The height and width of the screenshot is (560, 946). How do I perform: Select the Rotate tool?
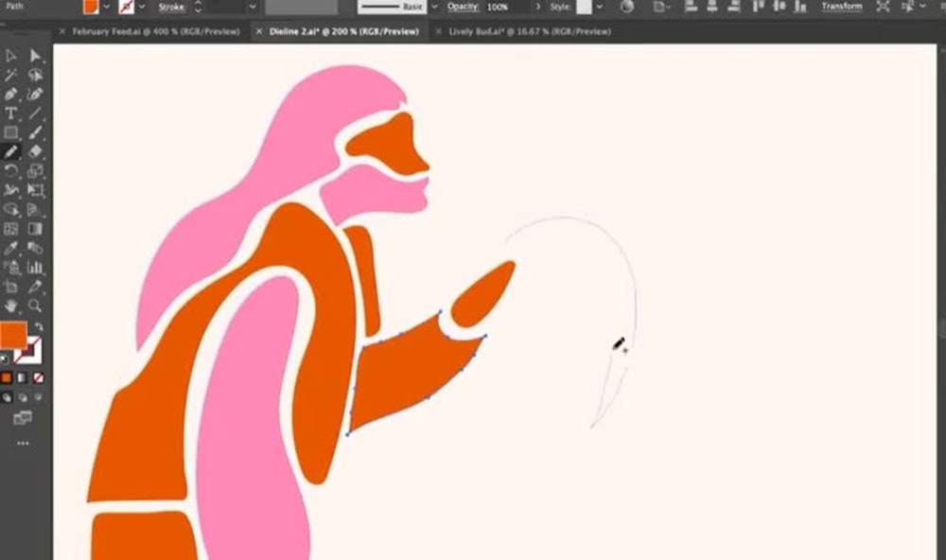coord(10,171)
